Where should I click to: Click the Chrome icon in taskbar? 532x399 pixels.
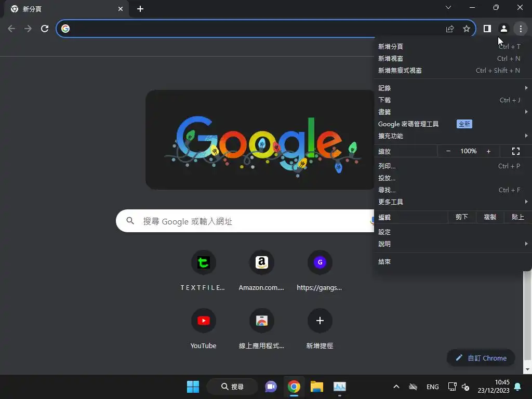click(x=294, y=387)
